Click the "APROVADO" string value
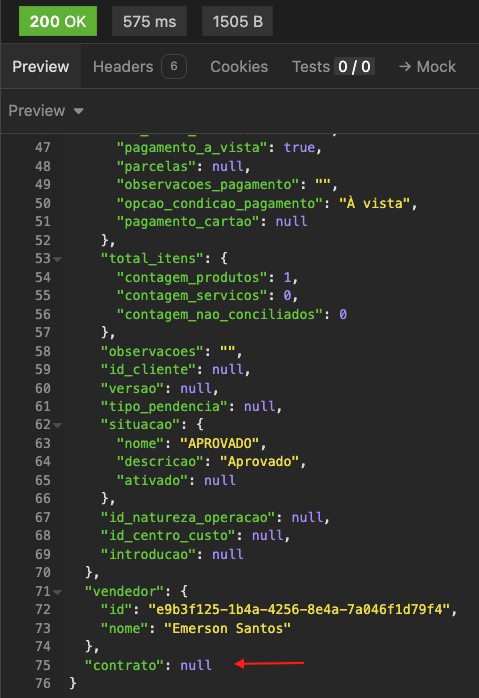 click(x=219, y=443)
